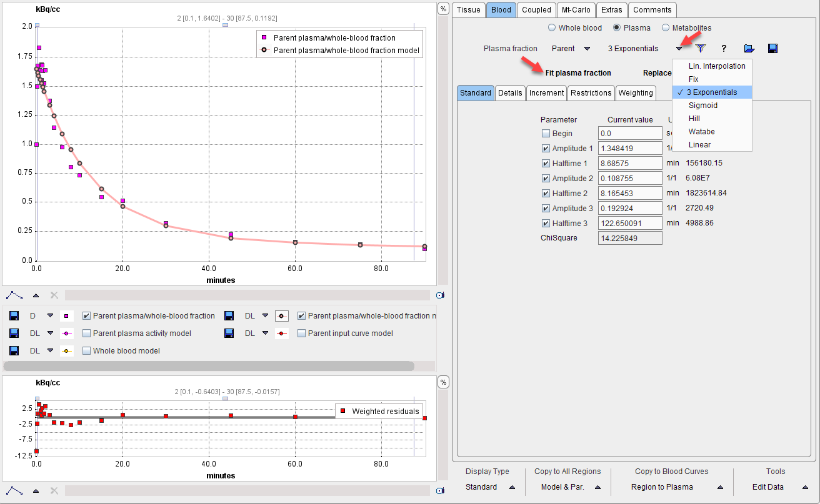
Task: Click the filter funnel icon next to 3 Exponentials
Action: [701, 48]
